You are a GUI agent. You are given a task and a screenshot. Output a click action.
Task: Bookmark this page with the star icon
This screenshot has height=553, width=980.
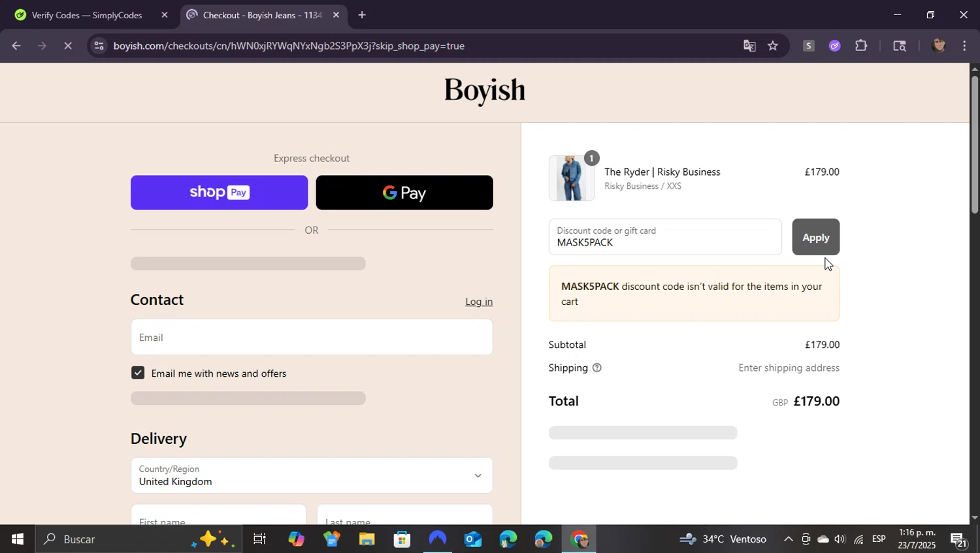[x=773, y=46]
